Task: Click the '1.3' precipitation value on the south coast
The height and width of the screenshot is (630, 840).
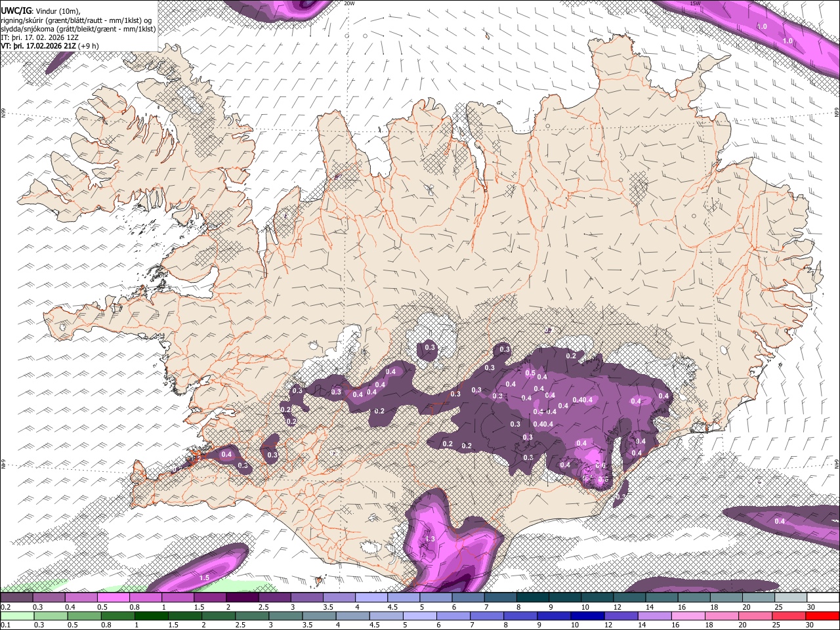Action: point(430,539)
